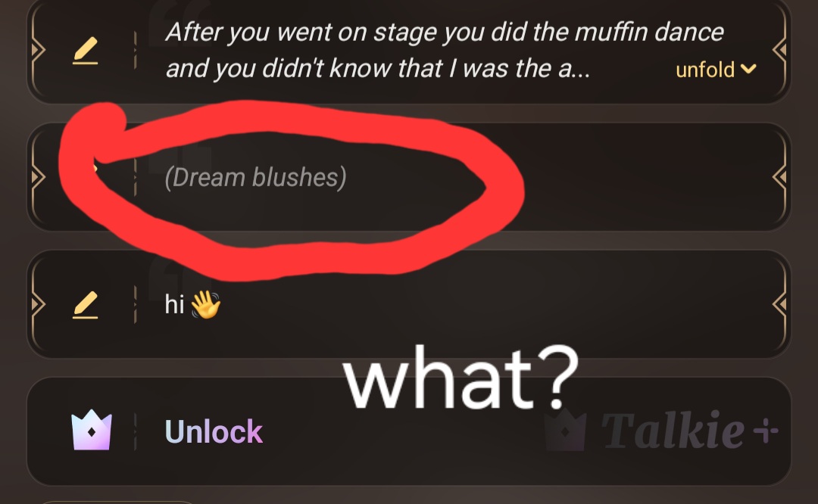Tap the pencil icon beside 'hi' message
The width and height of the screenshot is (818, 504).
point(85,305)
